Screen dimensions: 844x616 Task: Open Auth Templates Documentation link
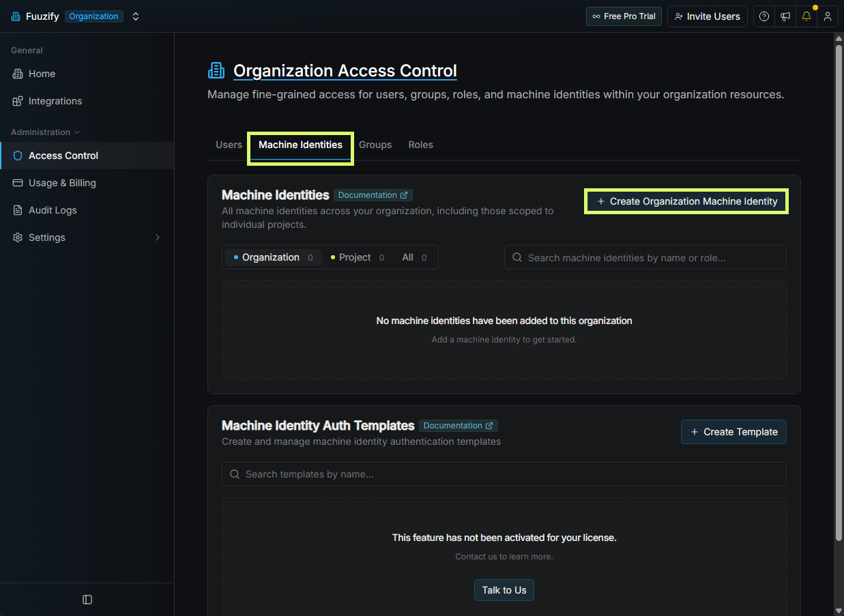[x=459, y=426]
